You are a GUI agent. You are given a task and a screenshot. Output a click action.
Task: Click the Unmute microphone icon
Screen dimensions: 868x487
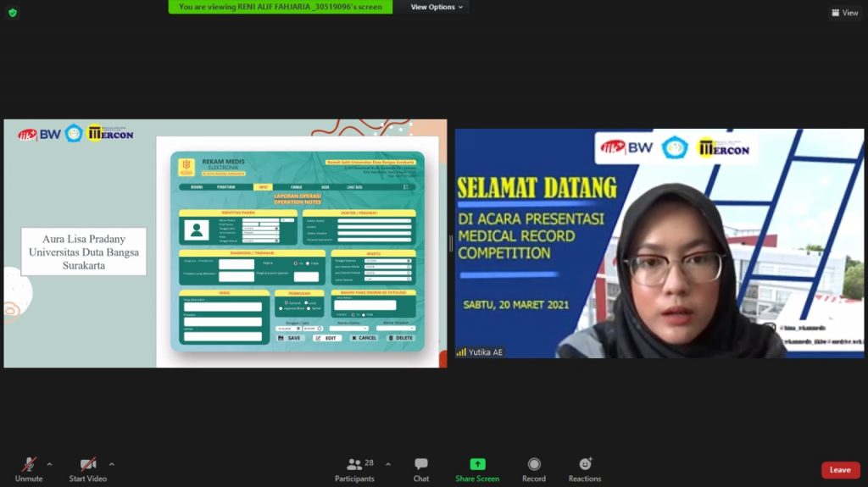[29, 464]
